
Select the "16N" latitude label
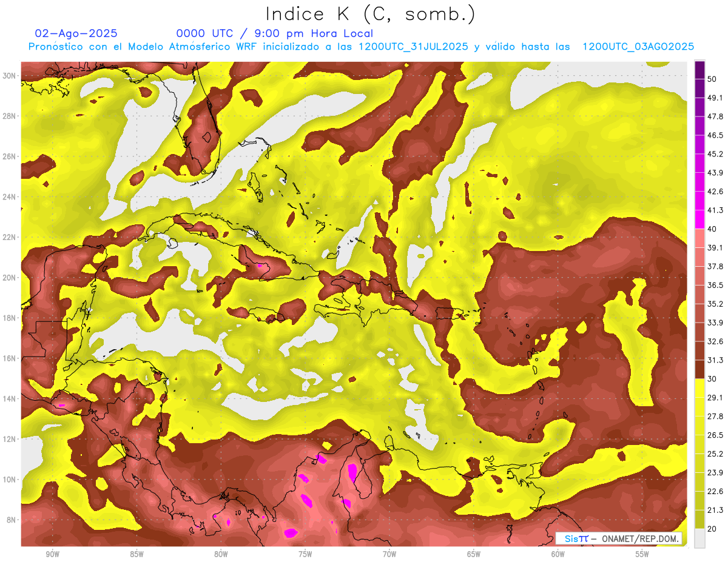(x=10, y=358)
